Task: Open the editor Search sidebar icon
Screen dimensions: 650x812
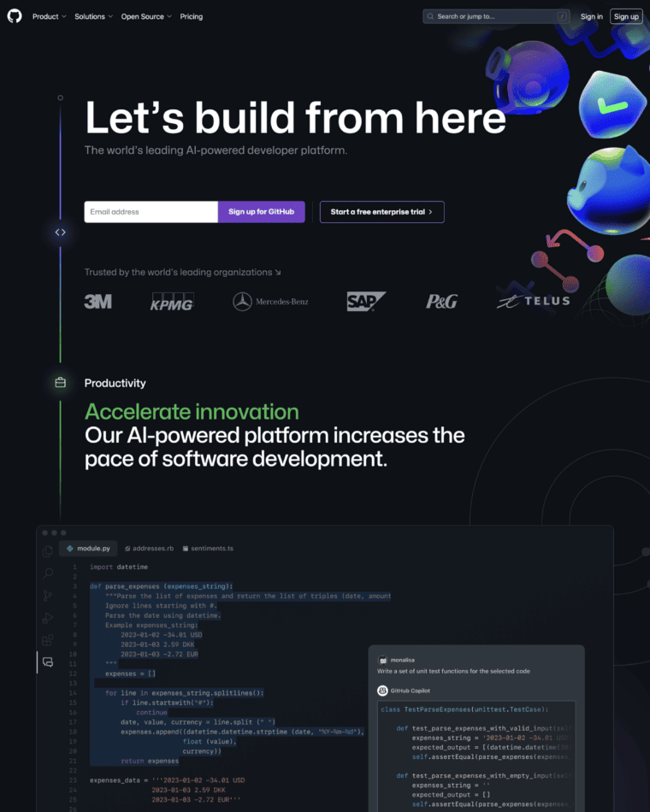Action: point(48,574)
